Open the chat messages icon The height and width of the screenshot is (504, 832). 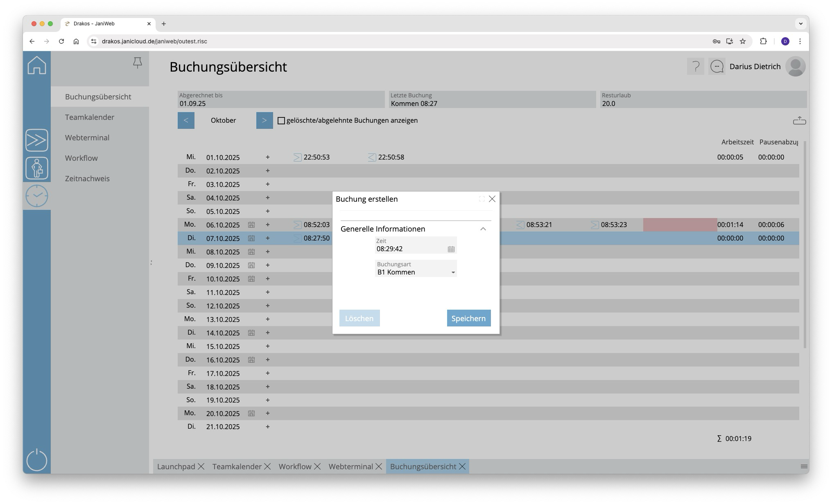click(x=717, y=66)
